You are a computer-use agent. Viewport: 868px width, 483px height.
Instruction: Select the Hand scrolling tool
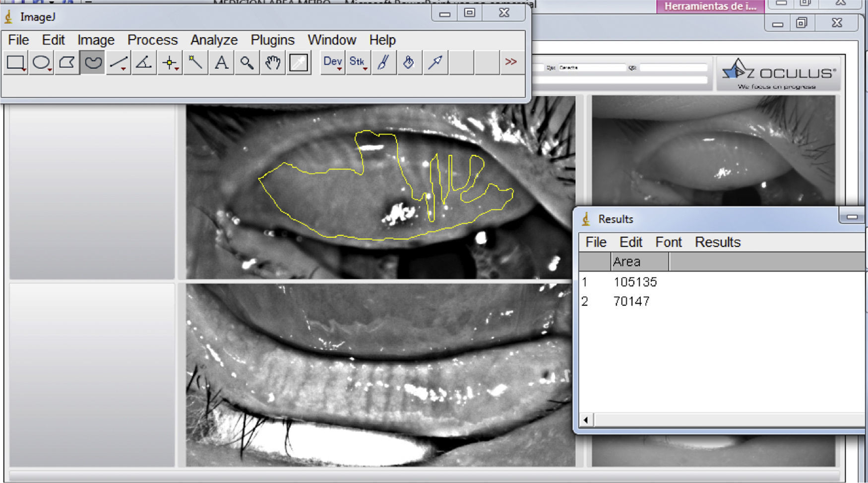point(273,62)
